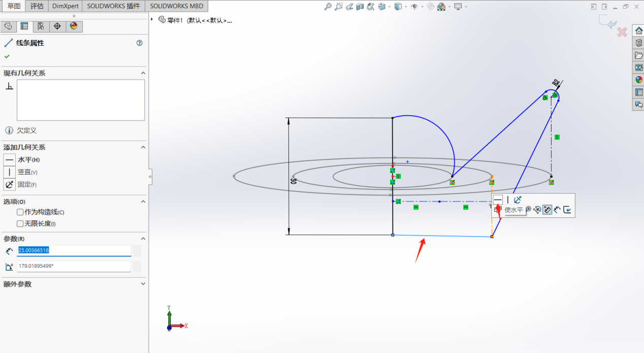Click the Make Horizontal icon in context toolbar
Viewport: 644px width, 353px height.
click(x=498, y=200)
